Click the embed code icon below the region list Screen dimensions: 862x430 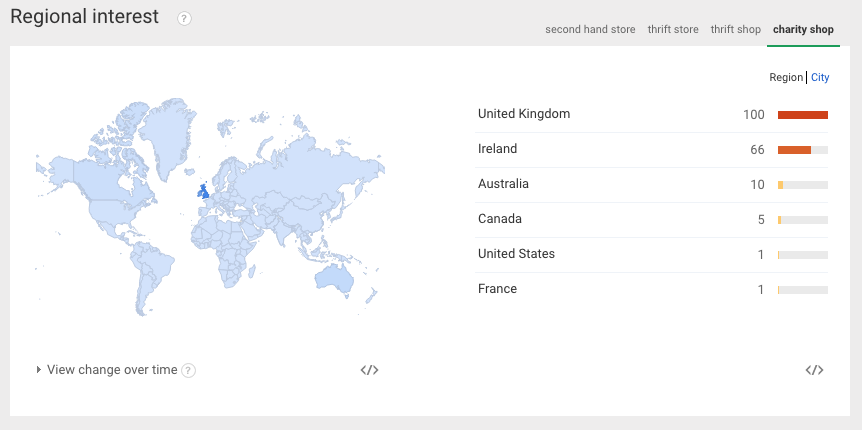coord(814,370)
